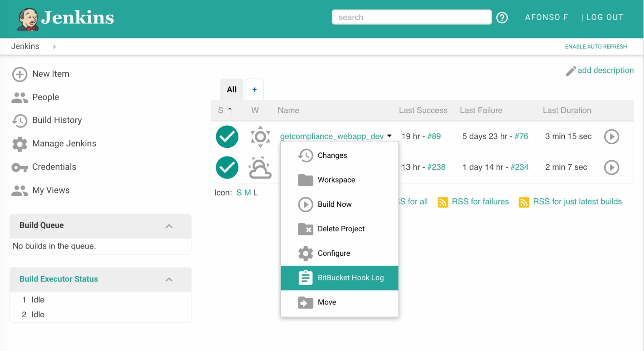Click the All tab
The height and width of the screenshot is (351, 644).
point(231,90)
